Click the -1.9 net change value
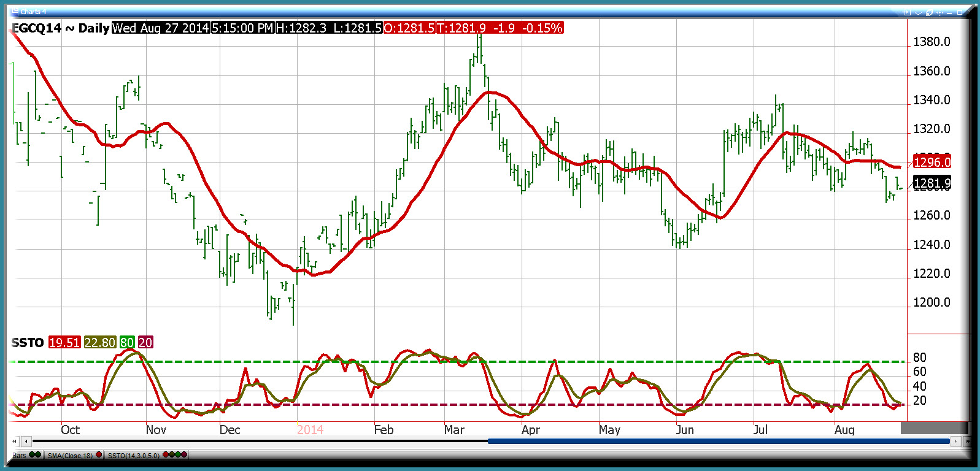Viewport: 980px width, 471px height. (x=504, y=28)
